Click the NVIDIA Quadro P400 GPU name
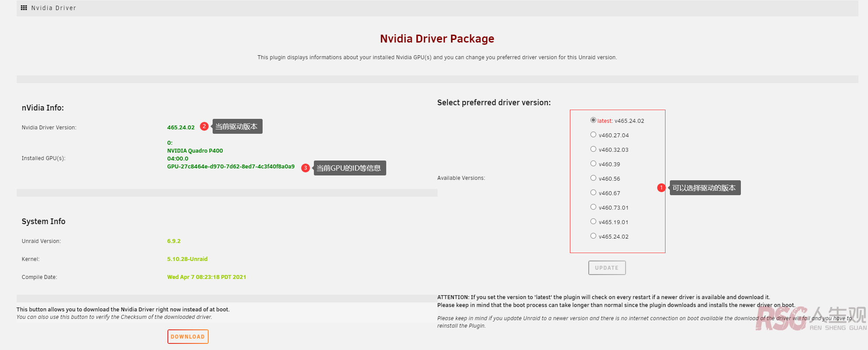868x350 pixels. click(x=195, y=151)
